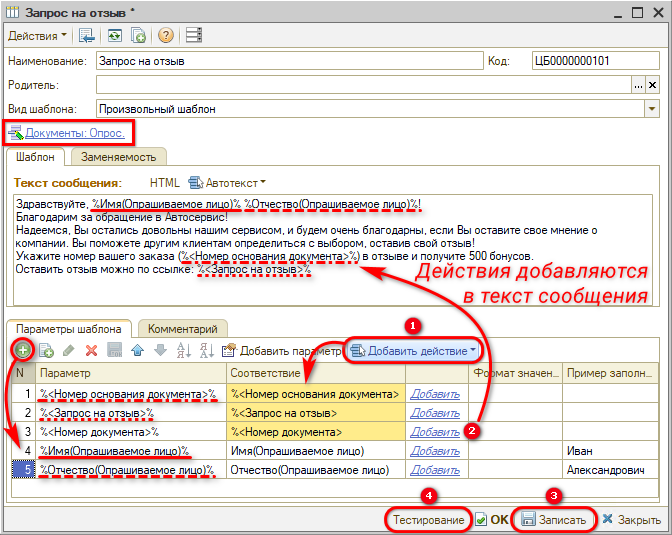
Task: Click the form settings list icon
Action: [194, 36]
